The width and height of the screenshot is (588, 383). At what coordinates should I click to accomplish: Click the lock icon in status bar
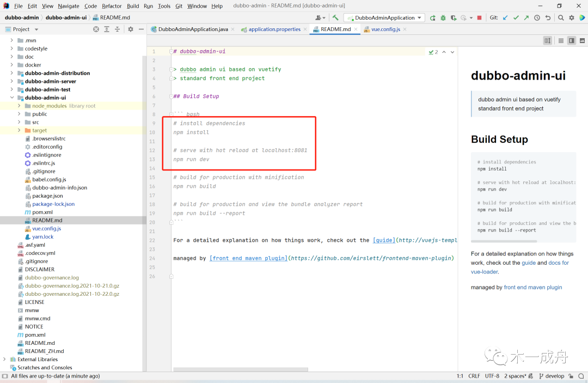coord(571,376)
